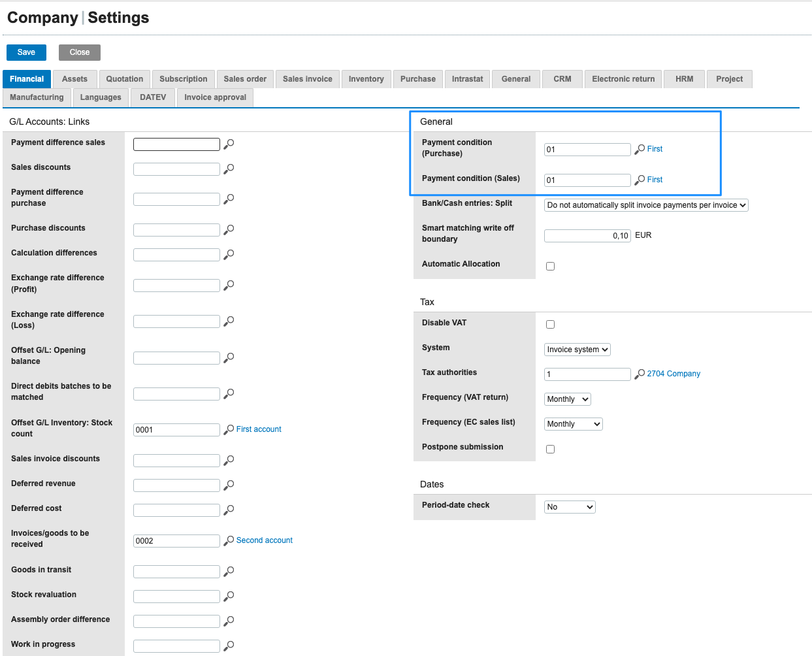Open First link for Payment condition (Purchase)
The image size is (812, 656).
(x=655, y=149)
